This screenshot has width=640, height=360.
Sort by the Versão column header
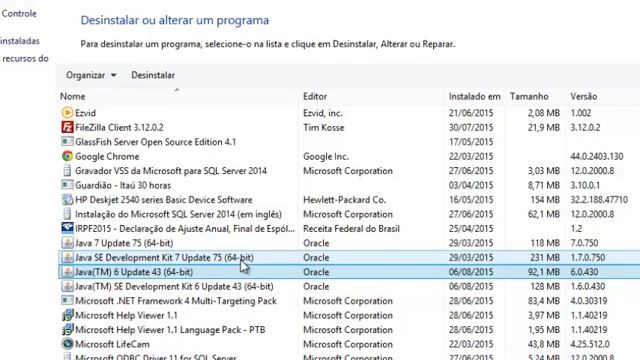pos(584,96)
